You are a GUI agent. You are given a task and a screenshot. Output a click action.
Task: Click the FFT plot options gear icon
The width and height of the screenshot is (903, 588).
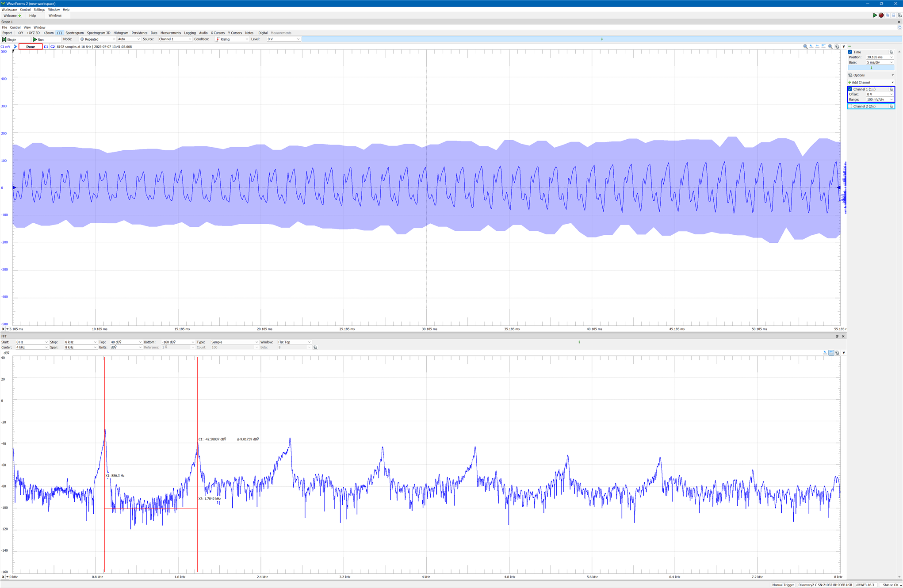pyautogui.click(x=837, y=353)
